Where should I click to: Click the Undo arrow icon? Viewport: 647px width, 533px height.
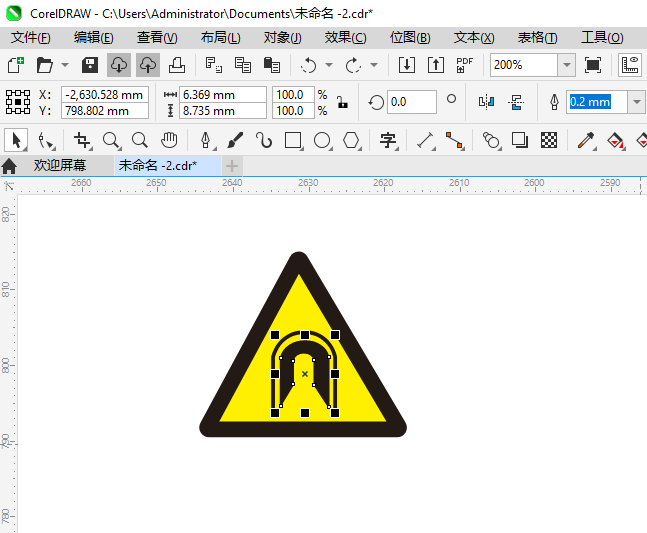[308, 65]
